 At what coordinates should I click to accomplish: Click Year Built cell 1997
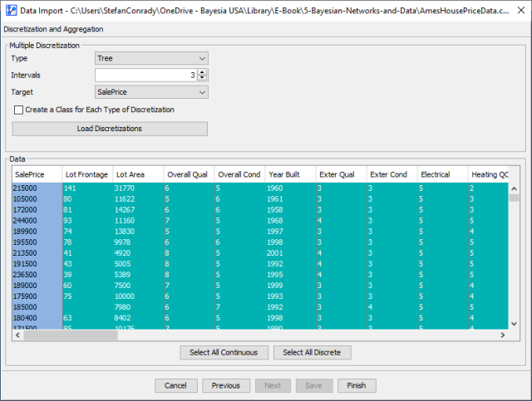point(291,232)
